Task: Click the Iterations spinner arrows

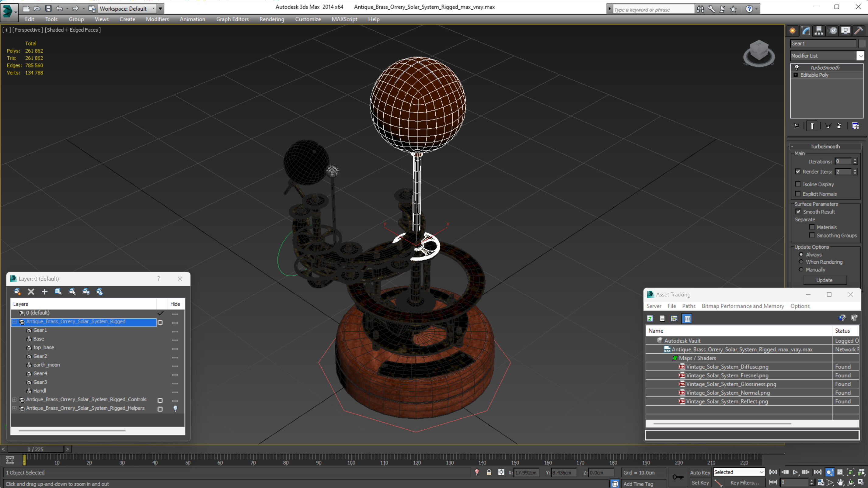Action: 855,161
